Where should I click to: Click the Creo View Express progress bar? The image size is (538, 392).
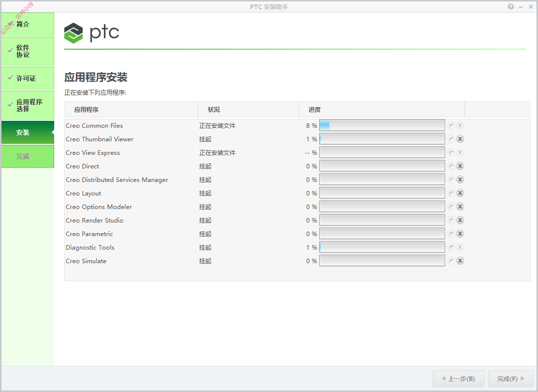[x=382, y=152]
